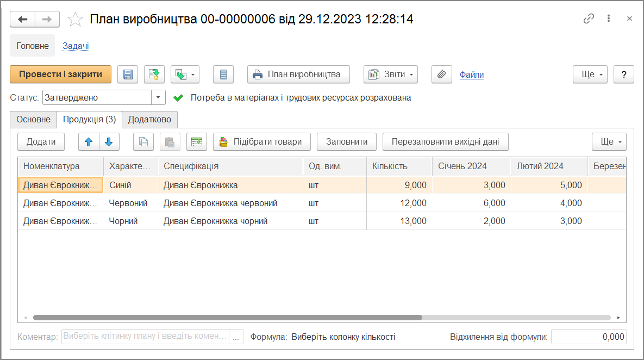
Task: Click the Відхилення від формули field
Action: 589,337
